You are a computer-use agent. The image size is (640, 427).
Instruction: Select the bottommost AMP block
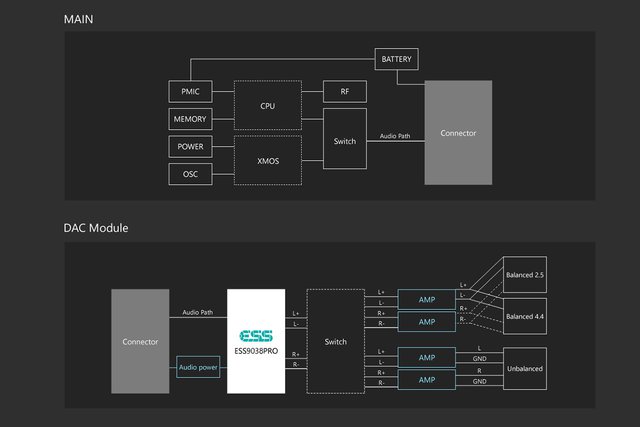[x=428, y=381]
